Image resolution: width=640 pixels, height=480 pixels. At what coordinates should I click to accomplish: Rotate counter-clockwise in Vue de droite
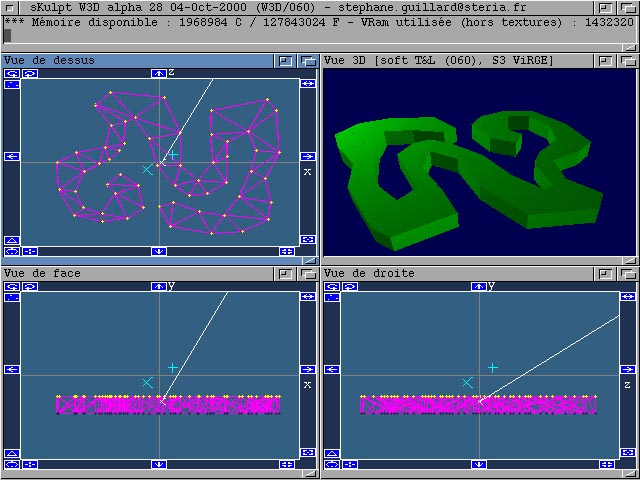(332, 287)
